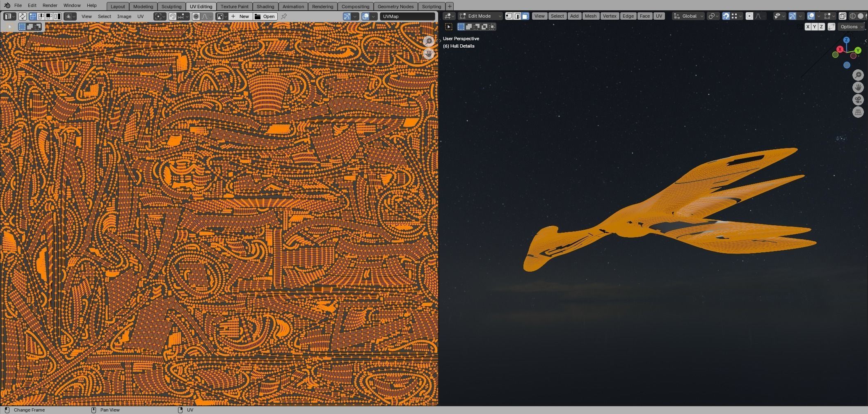Select UV face selection mode
The image size is (868, 414).
pyautogui.click(x=49, y=16)
